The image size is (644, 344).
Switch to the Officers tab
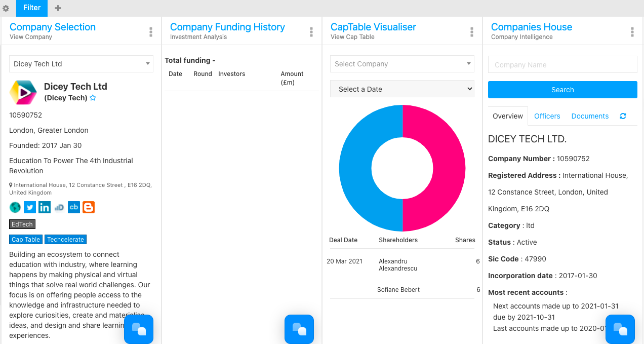547,116
